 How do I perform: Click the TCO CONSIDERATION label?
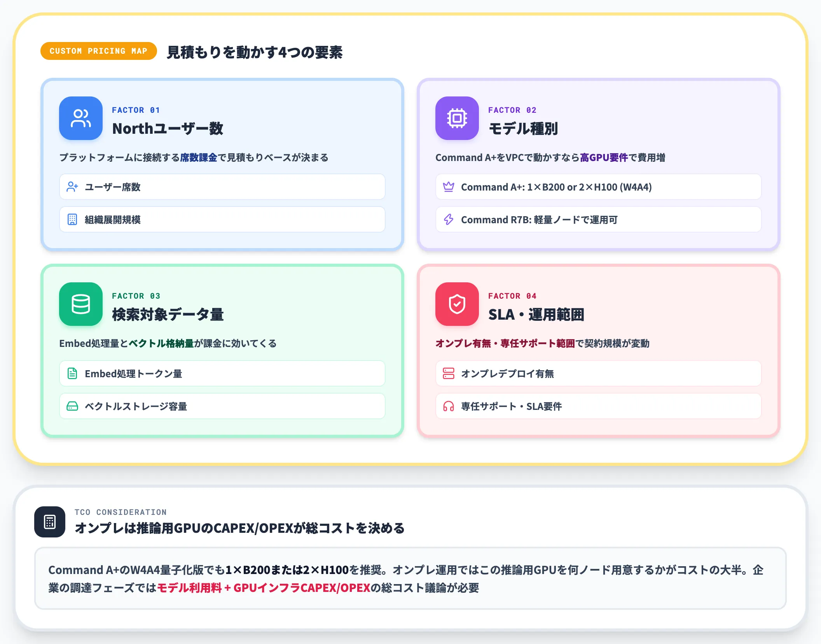[121, 512]
